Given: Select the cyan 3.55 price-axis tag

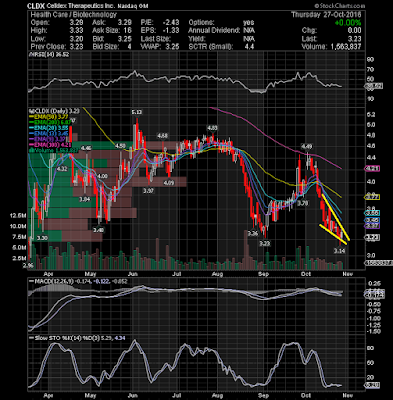Looking at the screenshot, I should tap(373, 213).
